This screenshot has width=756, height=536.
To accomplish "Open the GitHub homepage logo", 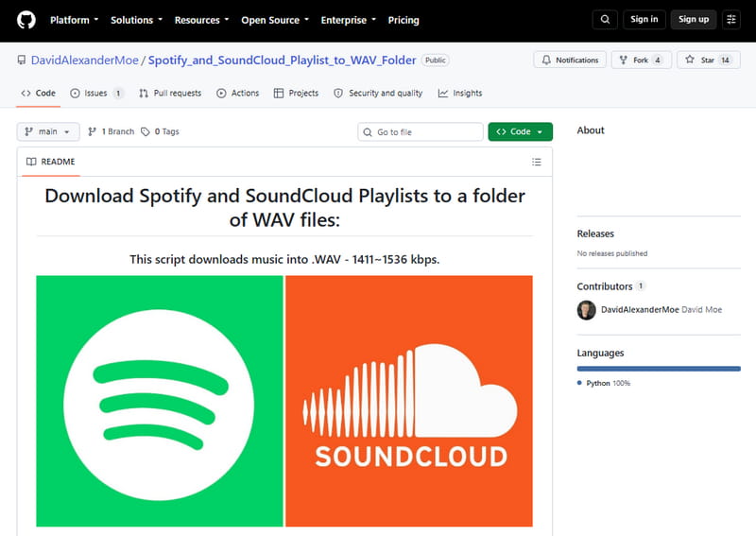I will pyautogui.click(x=26, y=20).
